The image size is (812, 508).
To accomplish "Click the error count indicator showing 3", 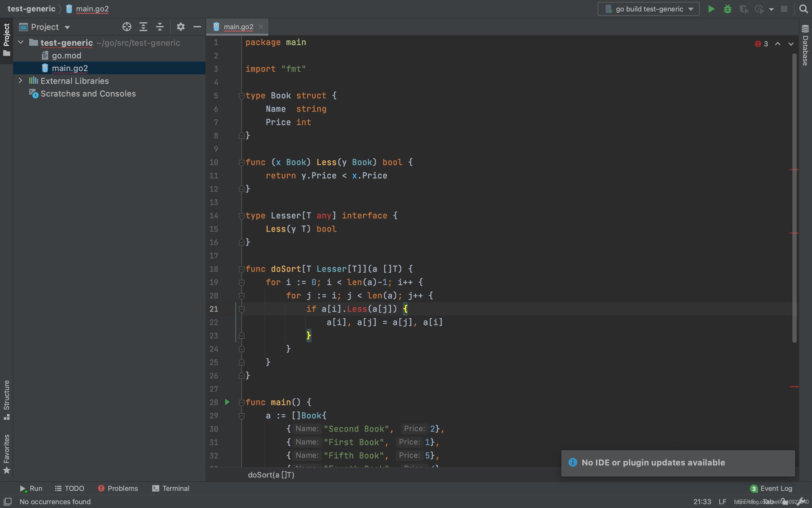I will tap(762, 44).
